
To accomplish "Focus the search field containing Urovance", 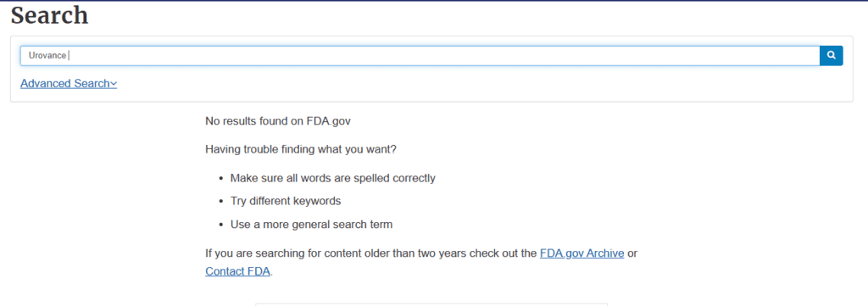I will pos(420,55).
